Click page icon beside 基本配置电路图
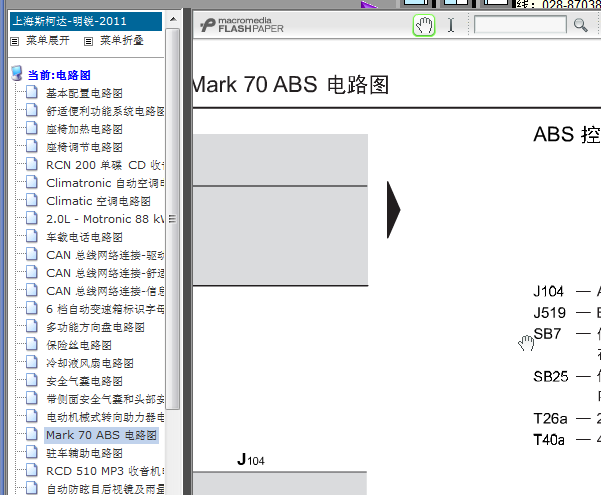Screen dimensions: 601x495 click(x=31, y=92)
